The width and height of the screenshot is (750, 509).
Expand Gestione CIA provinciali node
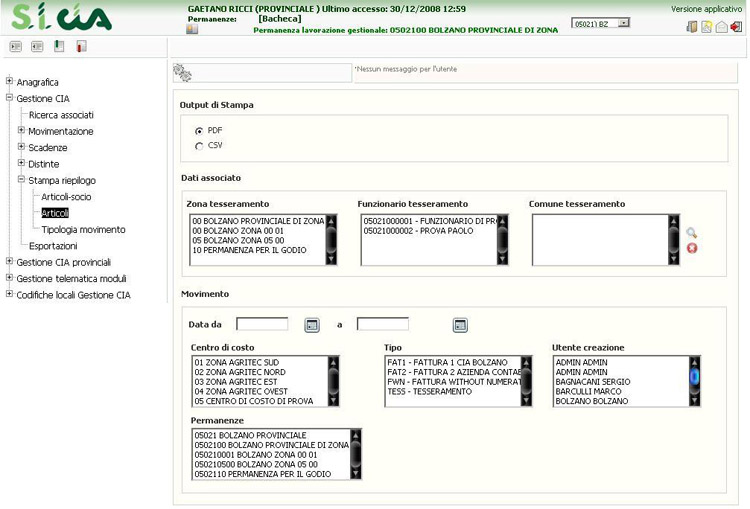coord(9,261)
